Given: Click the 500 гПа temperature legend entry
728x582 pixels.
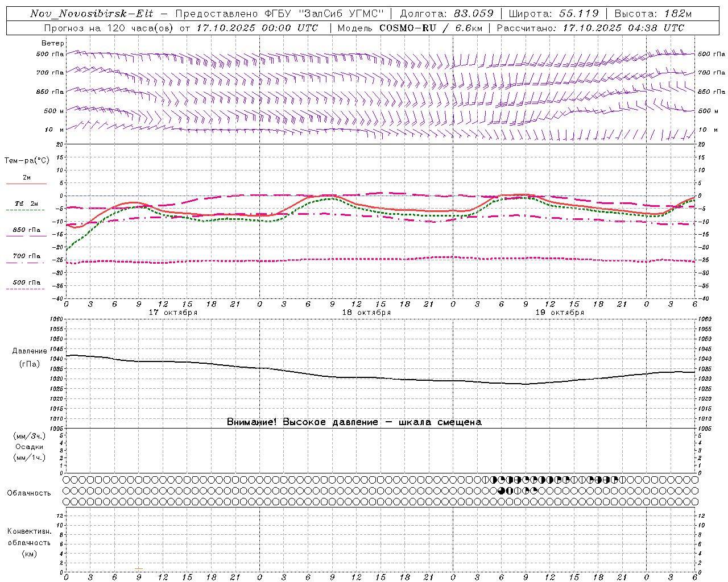Looking at the screenshot, I should tap(26, 282).
